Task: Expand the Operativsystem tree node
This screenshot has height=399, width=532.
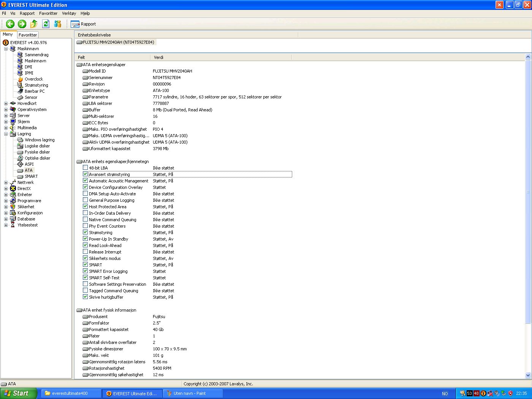Action: [x=6, y=109]
